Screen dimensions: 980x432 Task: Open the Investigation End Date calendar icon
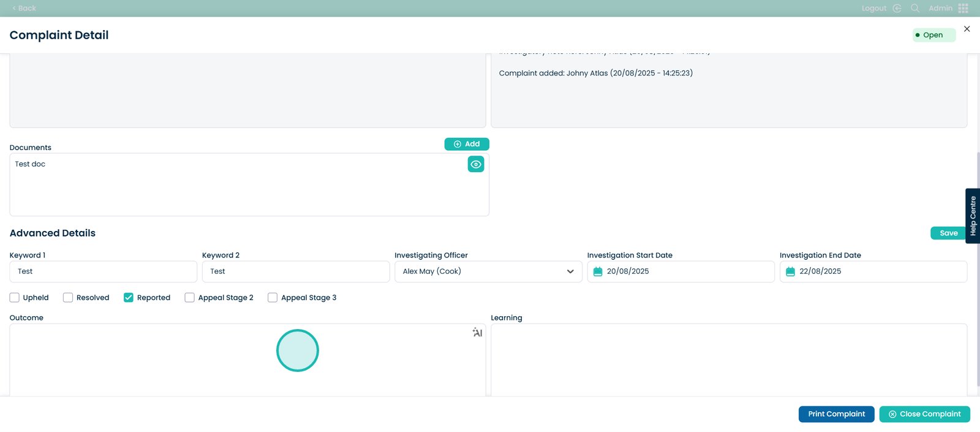[790, 271]
